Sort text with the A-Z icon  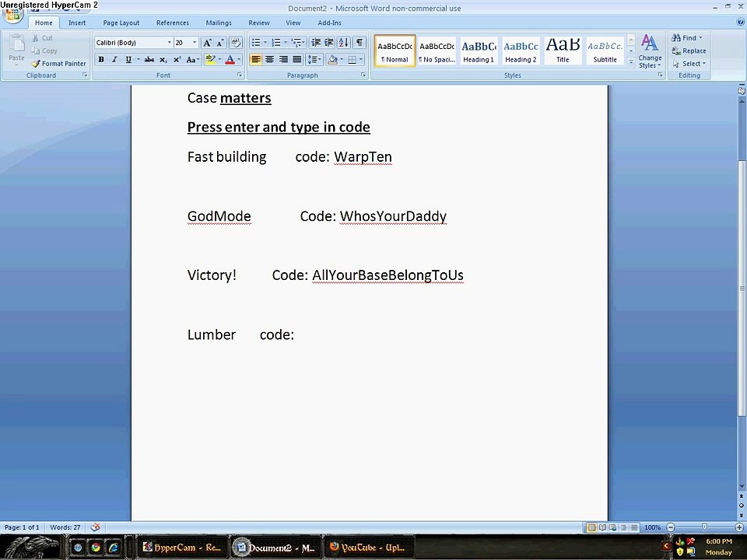click(343, 43)
